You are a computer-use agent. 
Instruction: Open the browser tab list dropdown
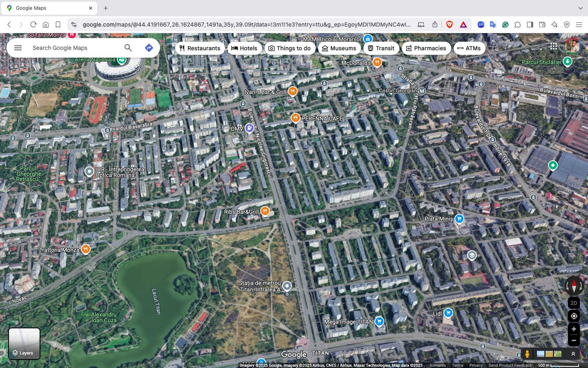580,8
